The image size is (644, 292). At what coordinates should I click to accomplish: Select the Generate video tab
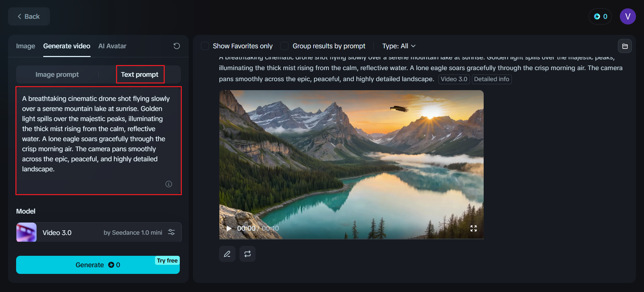[x=67, y=46]
